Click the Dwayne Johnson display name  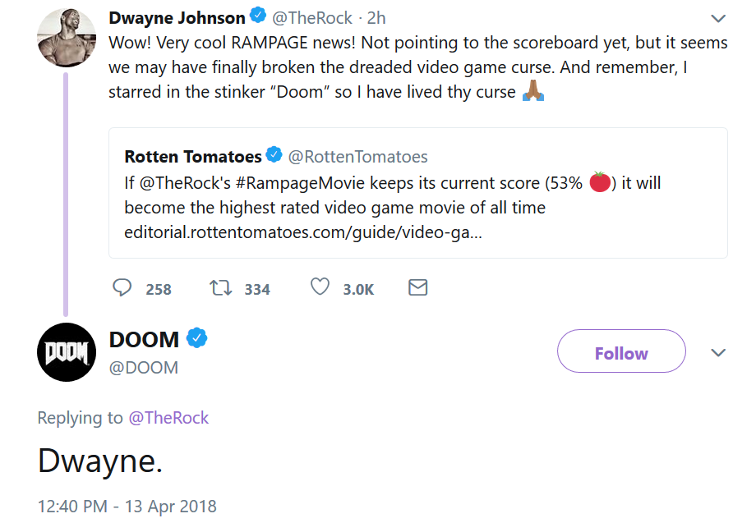click(x=177, y=18)
